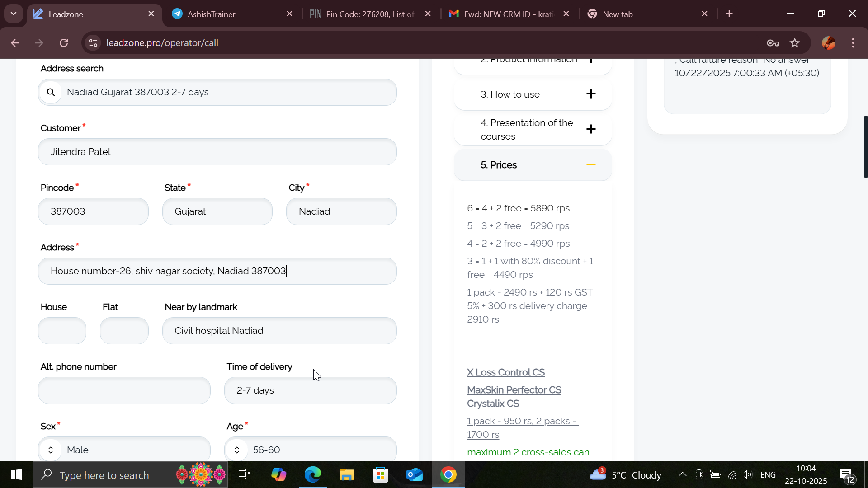Open the Chrome profile avatar
The width and height of the screenshot is (868, 488).
pyautogui.click(x=828, y=43)
